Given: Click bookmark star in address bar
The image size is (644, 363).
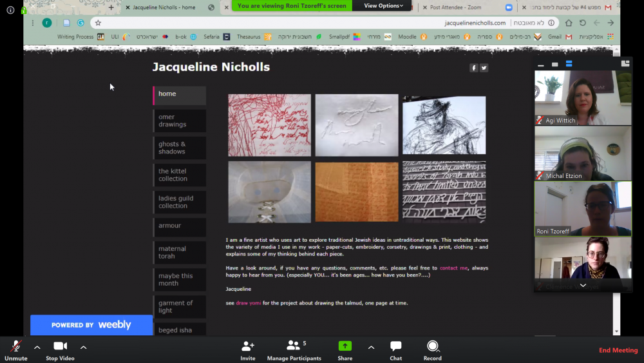Looking at the screenshot, I should (x=98, y=23).
